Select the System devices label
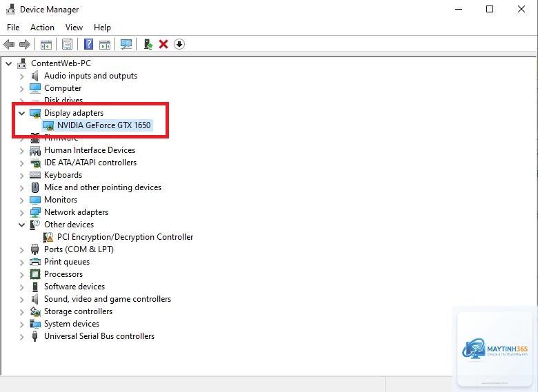This screenshot has width=538, height=392. [x=72, y=324]
